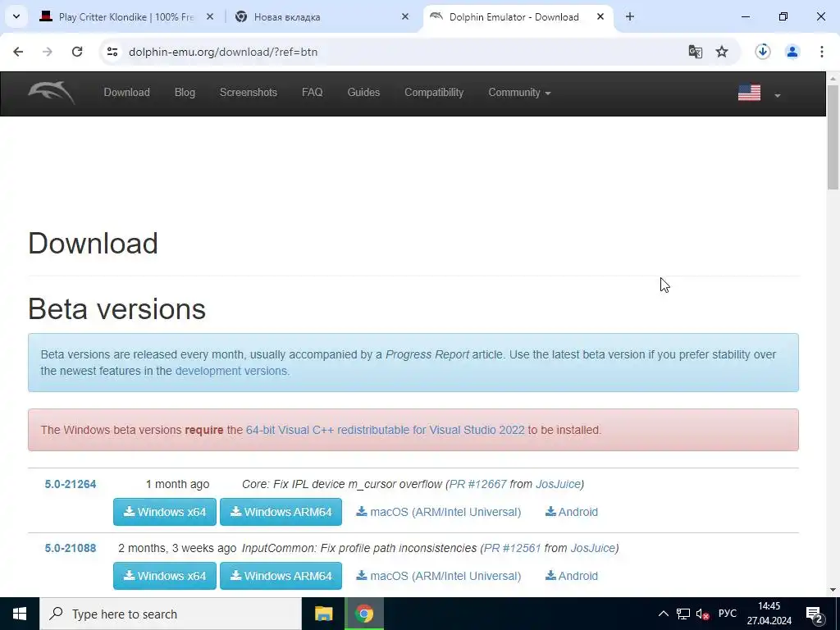Click the Dolphin logo in navbar
The image size is (840, 630).
click(52, 93)
